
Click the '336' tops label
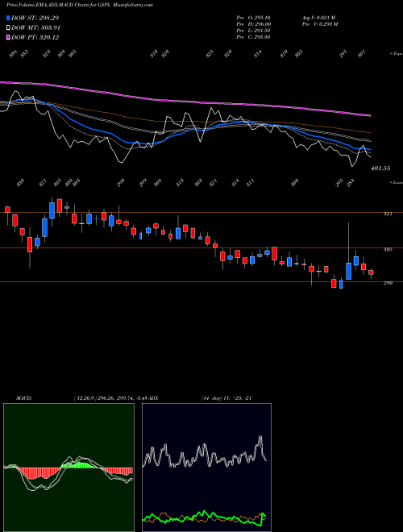click(x=13, y=54)
